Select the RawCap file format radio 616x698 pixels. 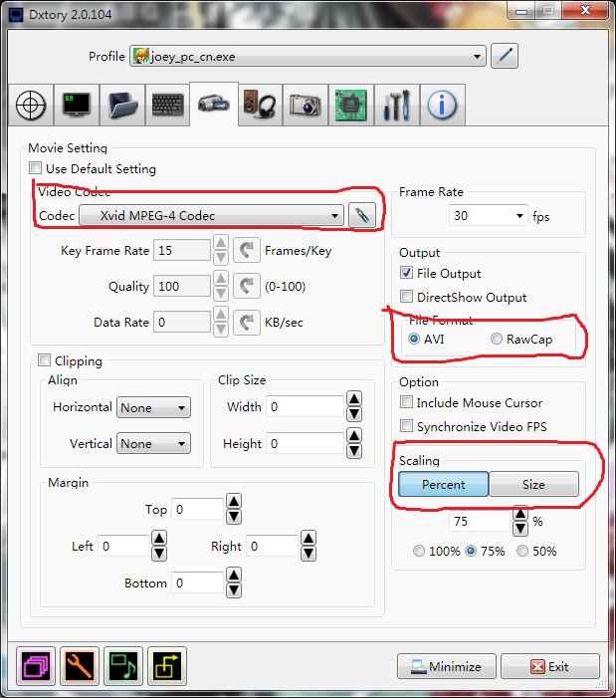pos(497,339)
